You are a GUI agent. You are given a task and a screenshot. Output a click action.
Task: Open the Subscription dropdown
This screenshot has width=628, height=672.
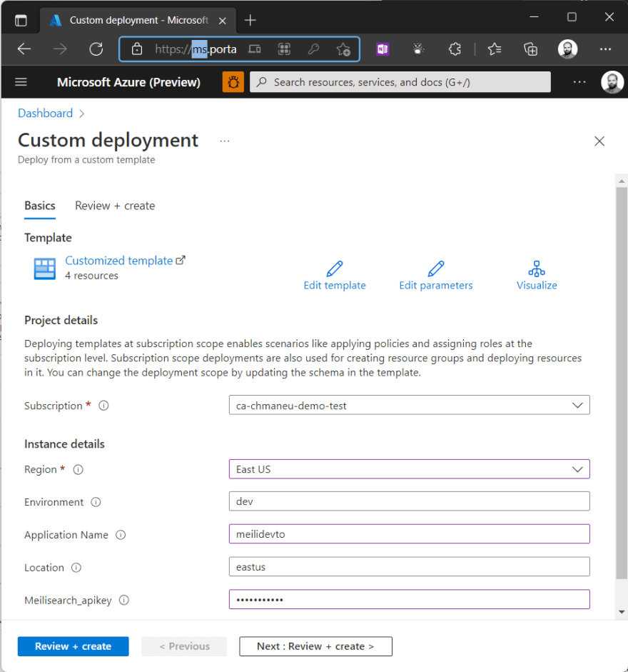pos(409,405)
